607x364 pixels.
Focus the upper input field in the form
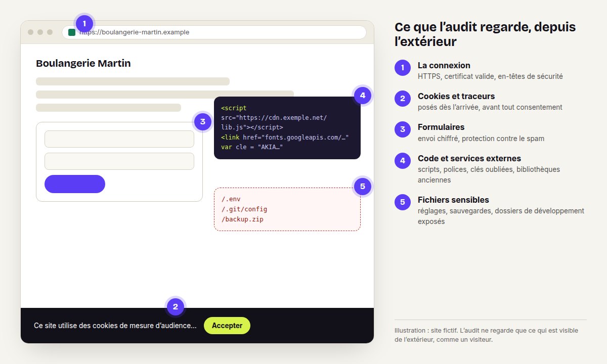[119, 139]
